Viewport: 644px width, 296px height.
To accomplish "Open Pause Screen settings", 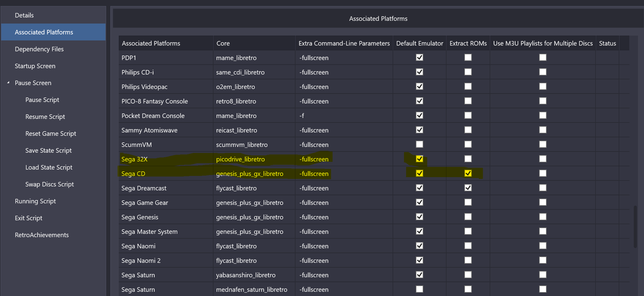I will (33, 83).
